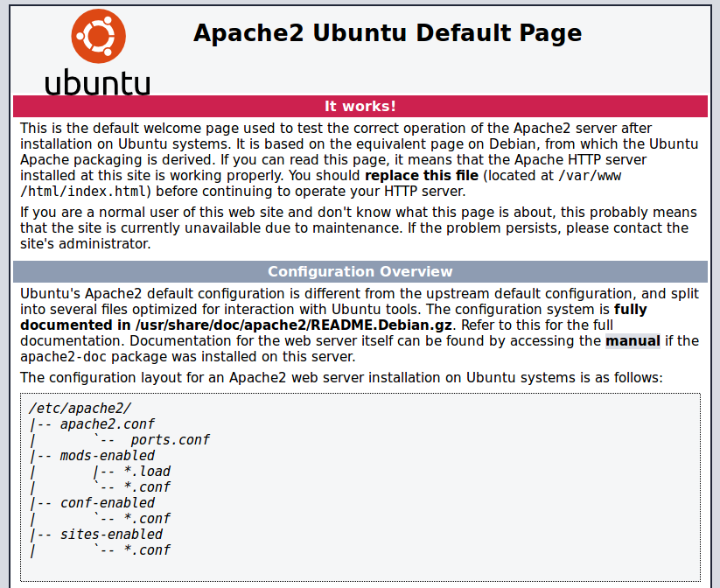
Task: Click the bold 'replace this file' text
Action: (422, 176)
